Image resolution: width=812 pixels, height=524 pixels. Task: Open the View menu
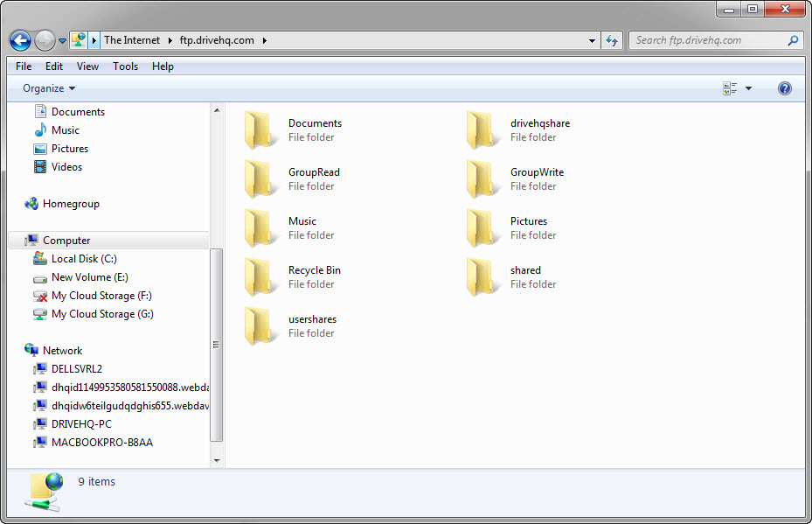coord(87,66)
